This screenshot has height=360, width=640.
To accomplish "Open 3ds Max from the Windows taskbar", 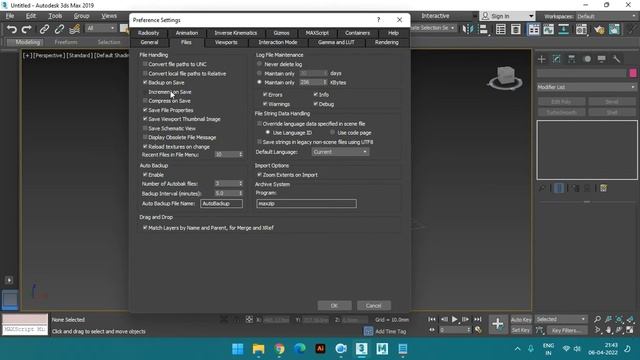I will 362,349.
